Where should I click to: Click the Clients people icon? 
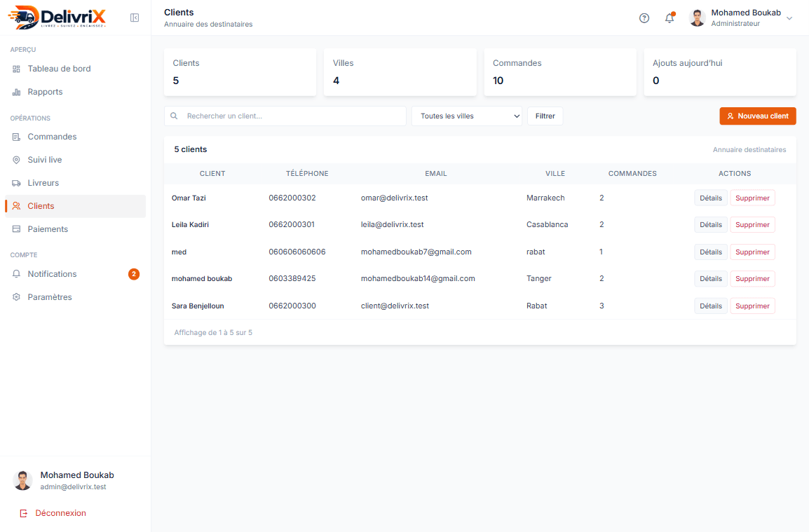17,206
